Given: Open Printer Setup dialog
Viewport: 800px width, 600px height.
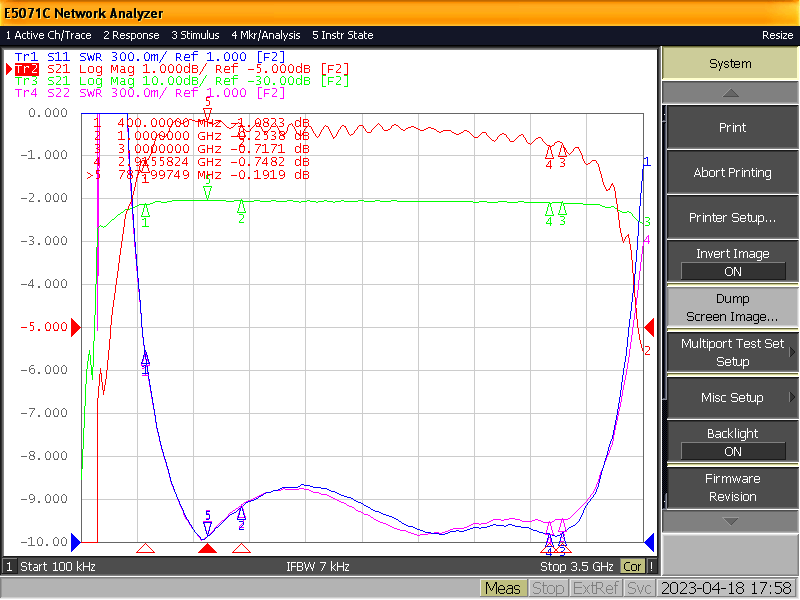Looking at the screenshot, I should [732, 217].
